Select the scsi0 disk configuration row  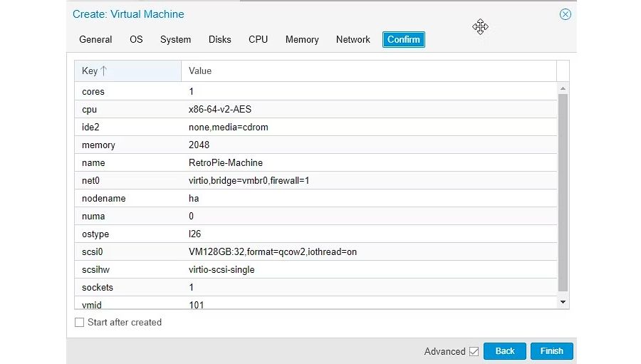click(272, 252)
